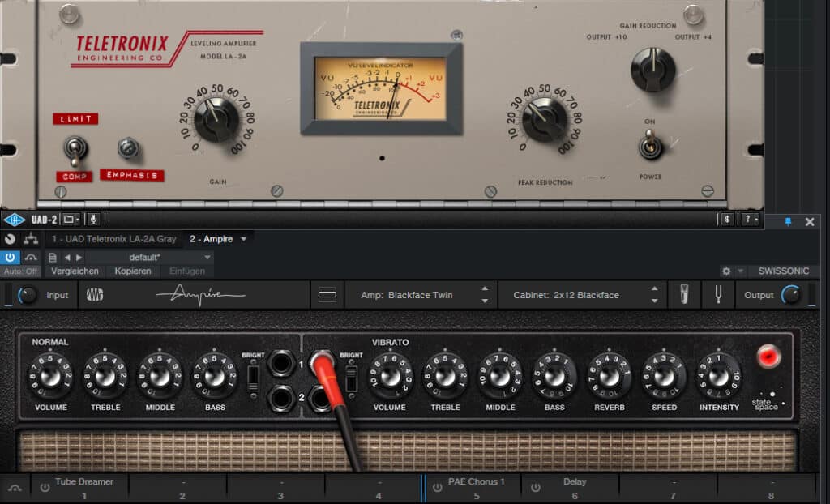Click the preset document icon

(x=53, y=258)
